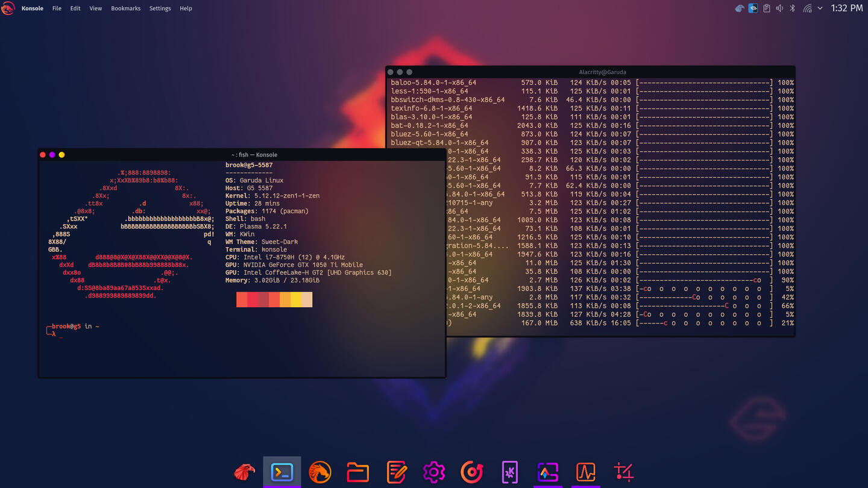Click the 'Uptime: 28 mins' line
868x488 pixels.
253,204
